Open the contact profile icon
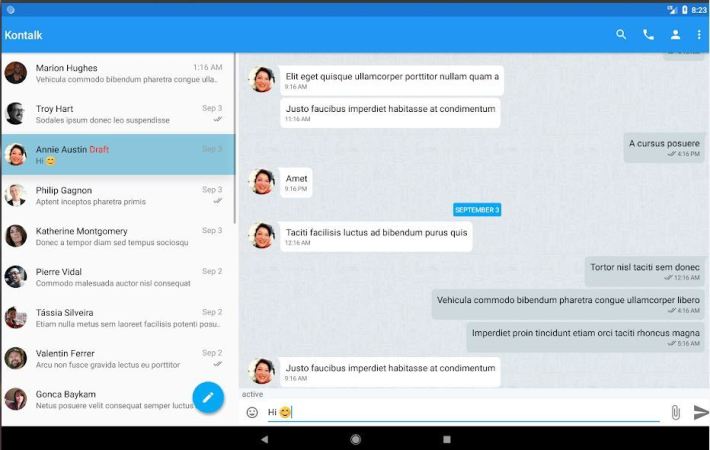Image resolution: width=710 pixels, height=450 pixels. tap(675, 34)
